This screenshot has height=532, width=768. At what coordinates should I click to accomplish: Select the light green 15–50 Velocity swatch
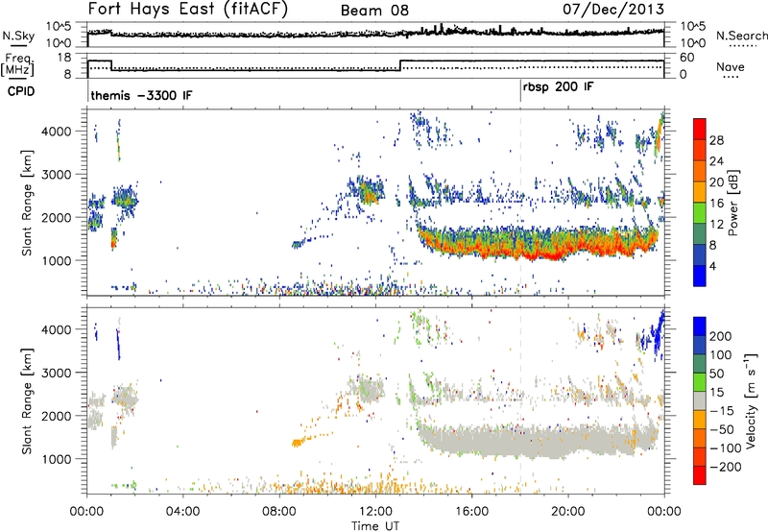pyautogui.click(x=700, y=382)
